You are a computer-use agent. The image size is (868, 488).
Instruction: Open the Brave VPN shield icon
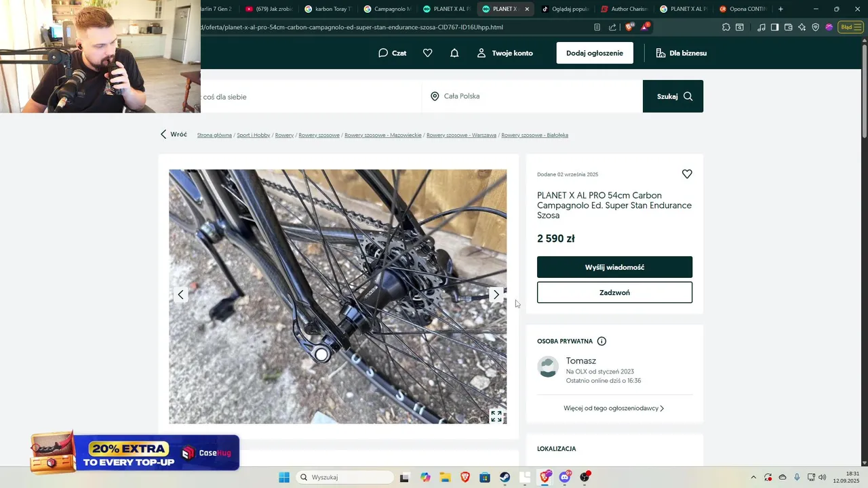coord(815,27)
